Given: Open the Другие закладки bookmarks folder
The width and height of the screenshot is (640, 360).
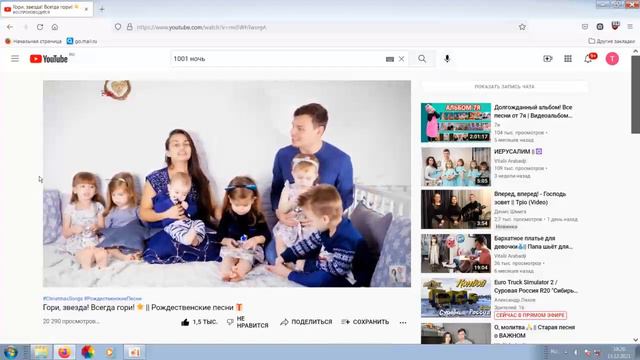Looking at the screenshot, I should click(611, 41).
